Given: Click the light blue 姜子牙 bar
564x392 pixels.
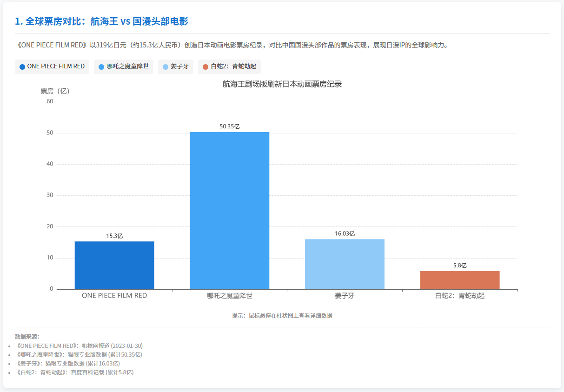Looking at the screenshot, I should (345, 264).
